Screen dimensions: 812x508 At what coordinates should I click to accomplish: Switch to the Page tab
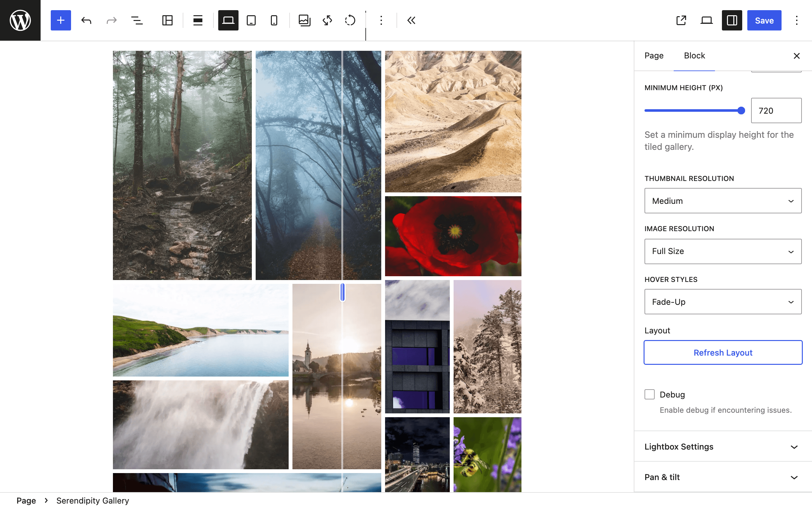coord(654,56)
